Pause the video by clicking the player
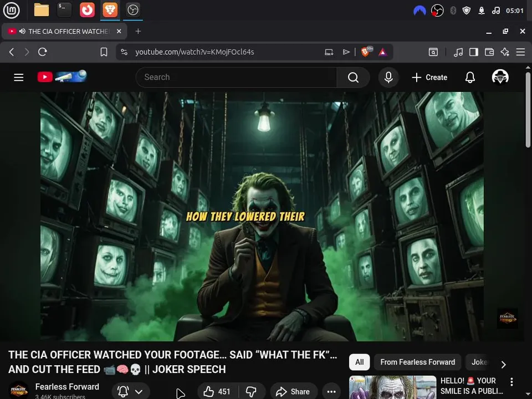This screenshot has height=399, width=532. point(262,216)
